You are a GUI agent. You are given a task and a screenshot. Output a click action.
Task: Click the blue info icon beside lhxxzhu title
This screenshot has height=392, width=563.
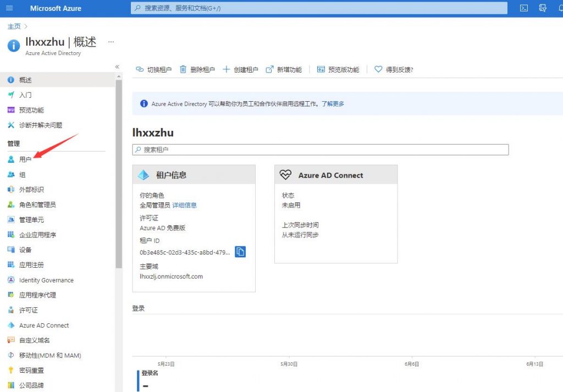(14, 46)
